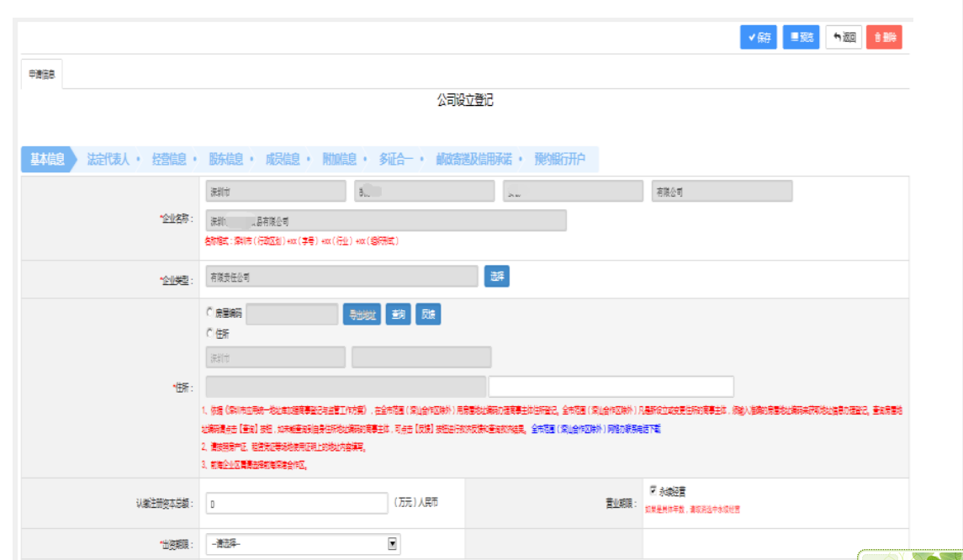Click the 预览 (preview) button
This screenshot has width=963, height=560.
click(x=801, y=38)
